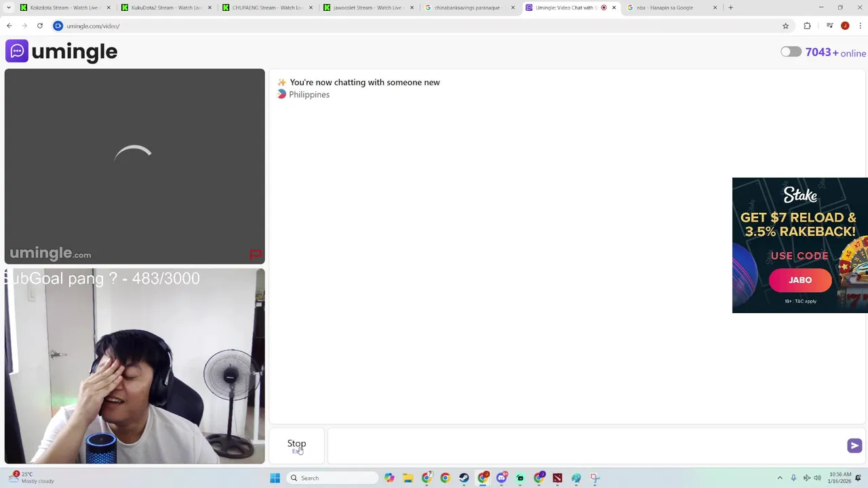This screenshot has width=868, height=488.
Task: Open Steam from the taskbar
Action: tap(464, 478)
